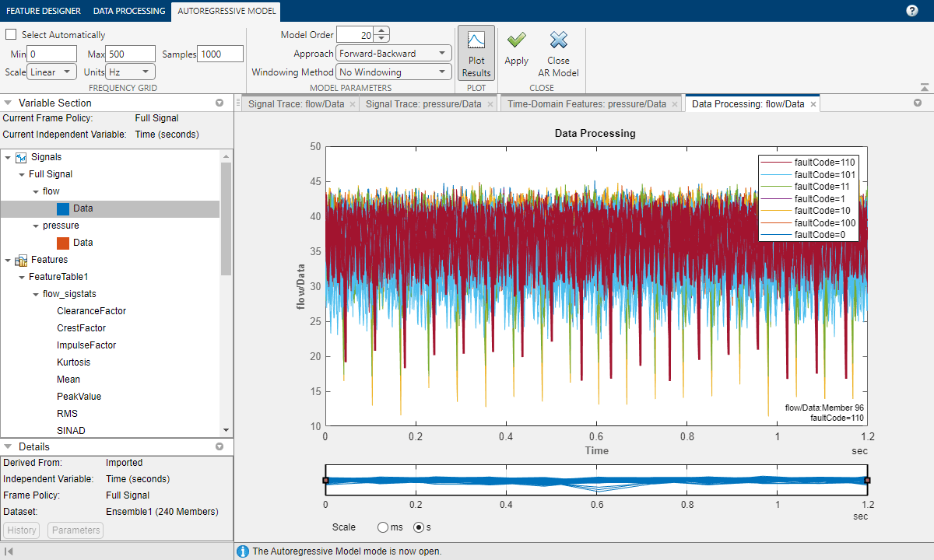Click the History button

coord(22,530)
